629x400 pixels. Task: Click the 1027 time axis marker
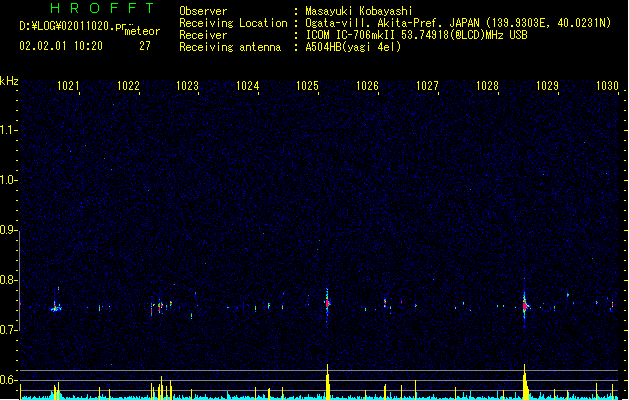[x=427, y=86]
